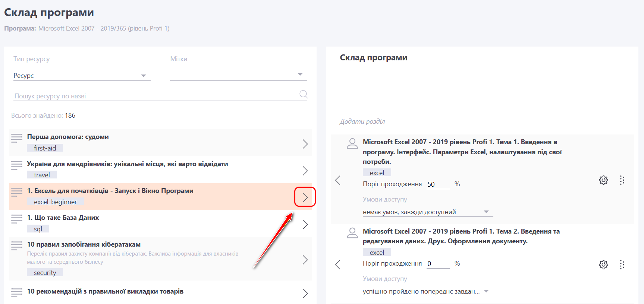Click the passing threshold field showing 0
The image size is (644, 304).
[x=438, y=264]
